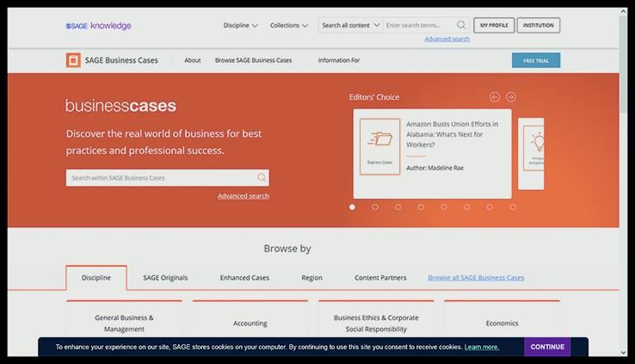Click Advanced search below the Business Cases search
Image resolution: width=635 pixels, height=364 pixels.
pos(243,196)
